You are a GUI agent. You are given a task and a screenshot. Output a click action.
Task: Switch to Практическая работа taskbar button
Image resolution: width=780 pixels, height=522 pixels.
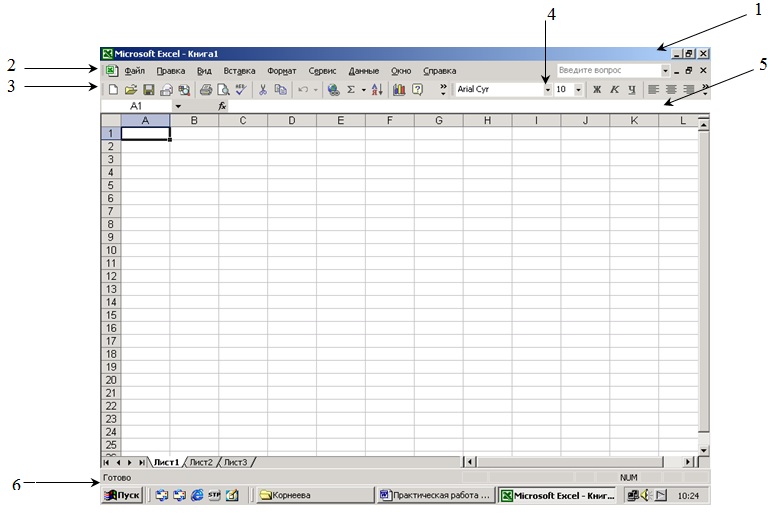point(436,495)
